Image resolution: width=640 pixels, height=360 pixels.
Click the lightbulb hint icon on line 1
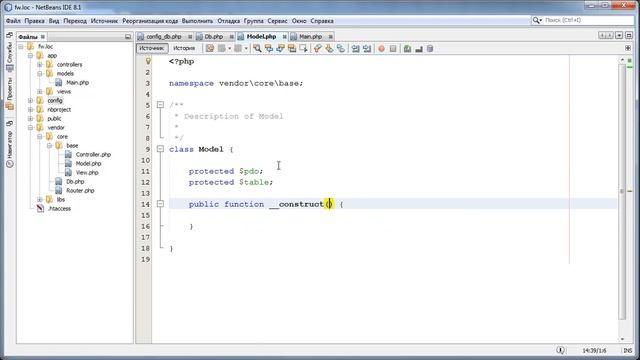click(x=148, y=61)
